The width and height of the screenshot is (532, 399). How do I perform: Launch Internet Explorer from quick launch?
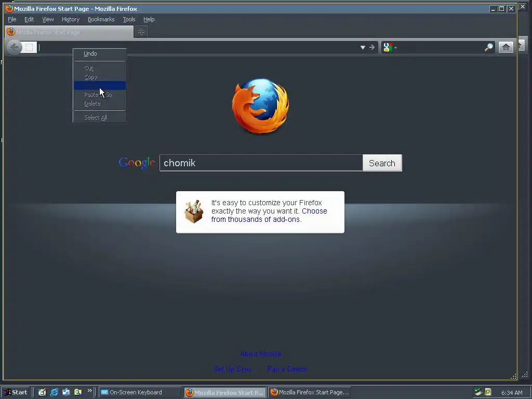[x=54, y=392]
